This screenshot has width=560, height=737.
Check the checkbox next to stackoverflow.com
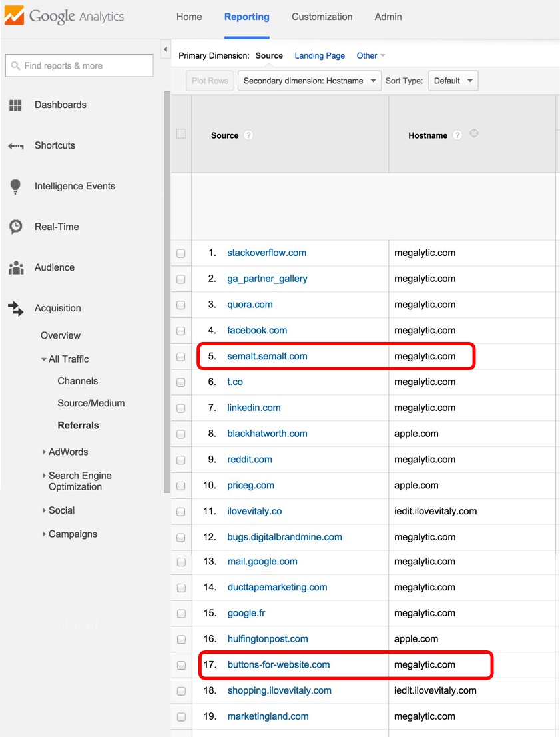point(180,253)
